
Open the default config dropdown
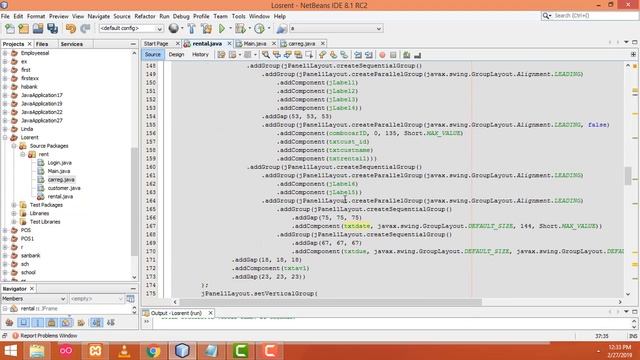[x=131, y=29]
